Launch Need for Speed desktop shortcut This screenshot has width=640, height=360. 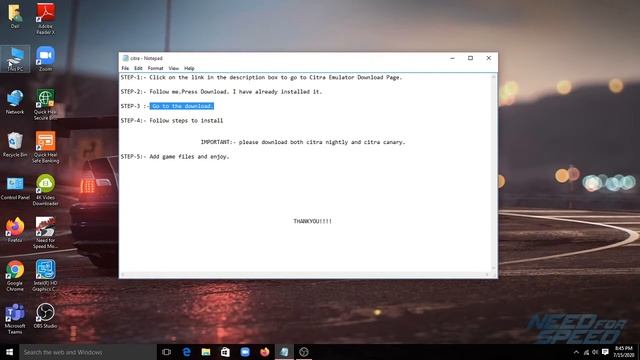click(45, 233)
